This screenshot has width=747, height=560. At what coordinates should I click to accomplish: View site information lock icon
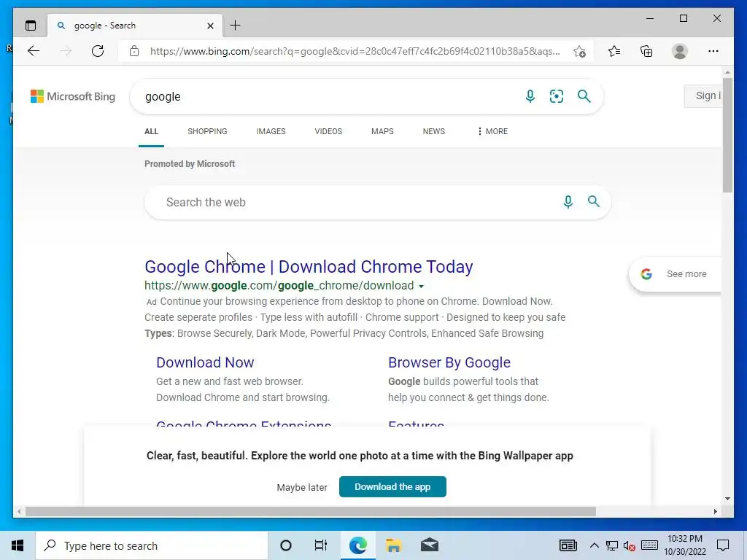(134, 51)
